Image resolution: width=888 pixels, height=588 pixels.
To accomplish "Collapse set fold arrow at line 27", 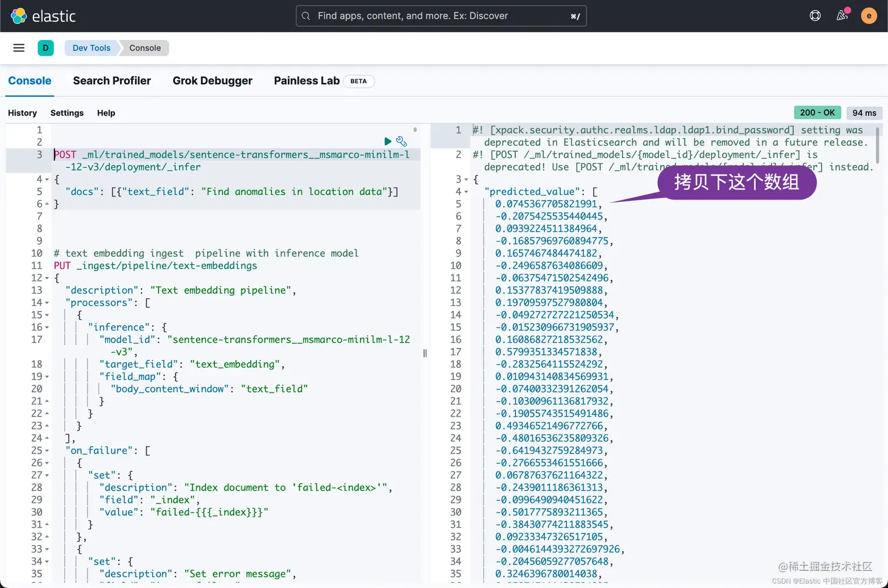I will point(47,475).
